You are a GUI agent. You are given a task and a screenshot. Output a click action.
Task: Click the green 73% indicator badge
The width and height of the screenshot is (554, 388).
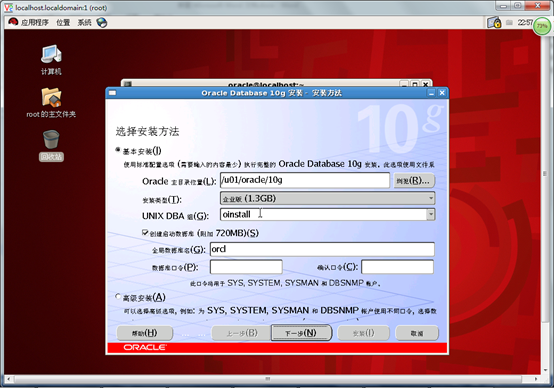(x=542, y=26)
